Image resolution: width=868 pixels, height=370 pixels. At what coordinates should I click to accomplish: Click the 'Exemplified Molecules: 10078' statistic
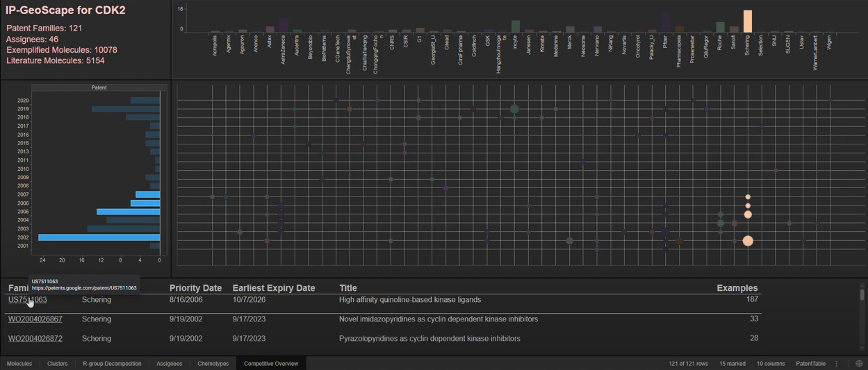62,50
